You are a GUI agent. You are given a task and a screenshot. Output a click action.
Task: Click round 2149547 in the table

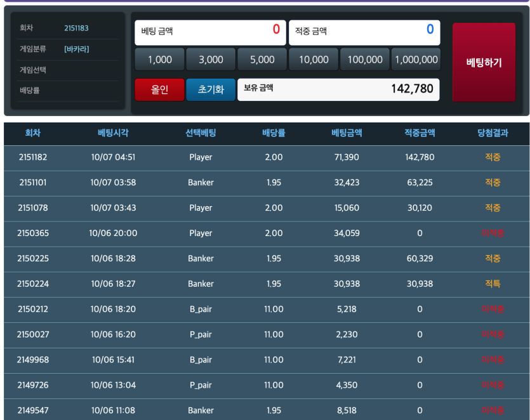coord(33,410)
